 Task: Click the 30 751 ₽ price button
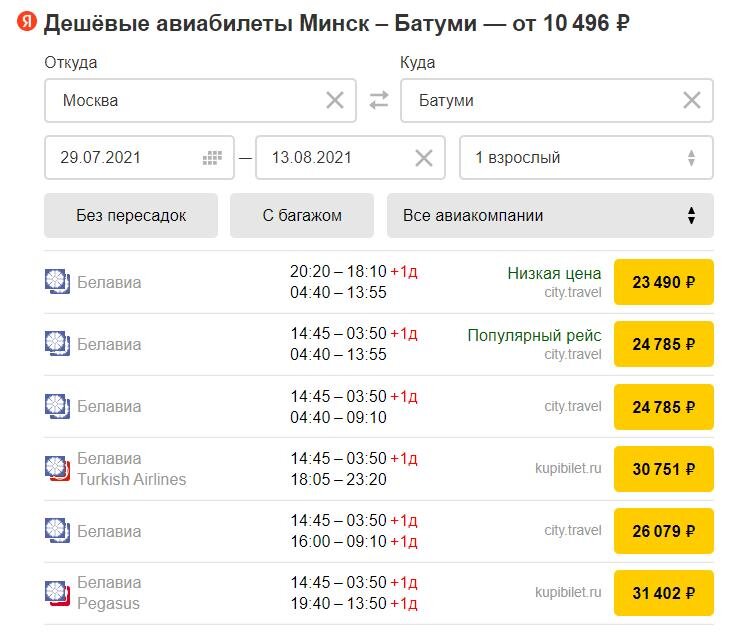tap(663, 468)
